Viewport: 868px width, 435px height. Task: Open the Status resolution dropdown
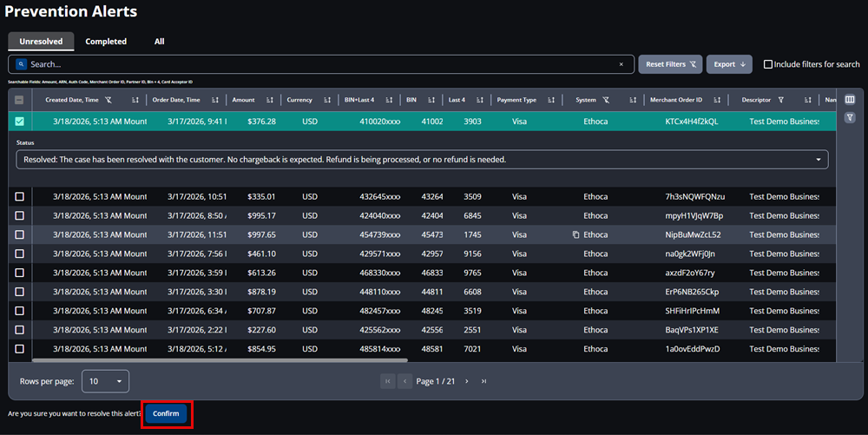tap(423, 160)
